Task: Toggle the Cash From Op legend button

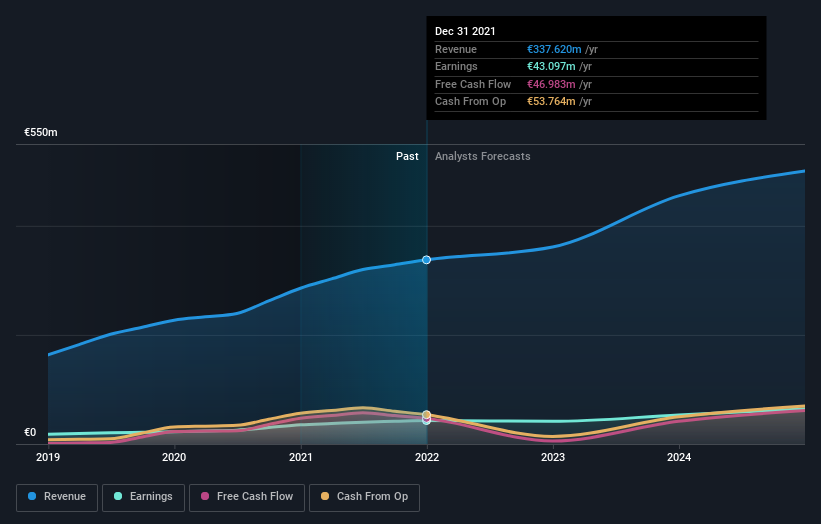Action: 364,497
